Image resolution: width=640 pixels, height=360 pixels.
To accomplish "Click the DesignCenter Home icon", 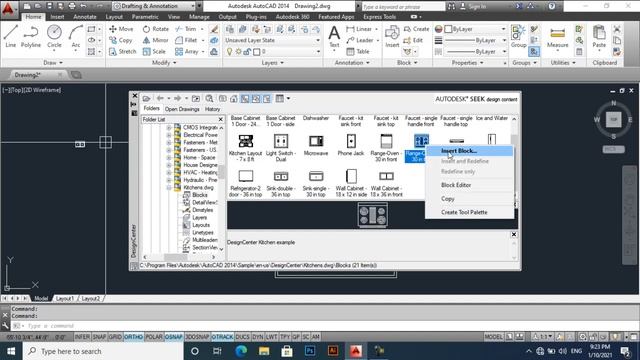I will [233, 98].
